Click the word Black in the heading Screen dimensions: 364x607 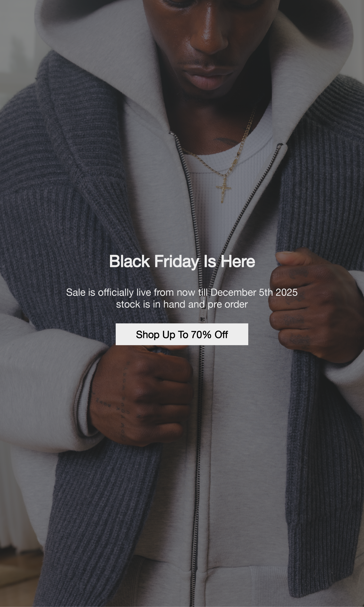[x=129, y=261]
